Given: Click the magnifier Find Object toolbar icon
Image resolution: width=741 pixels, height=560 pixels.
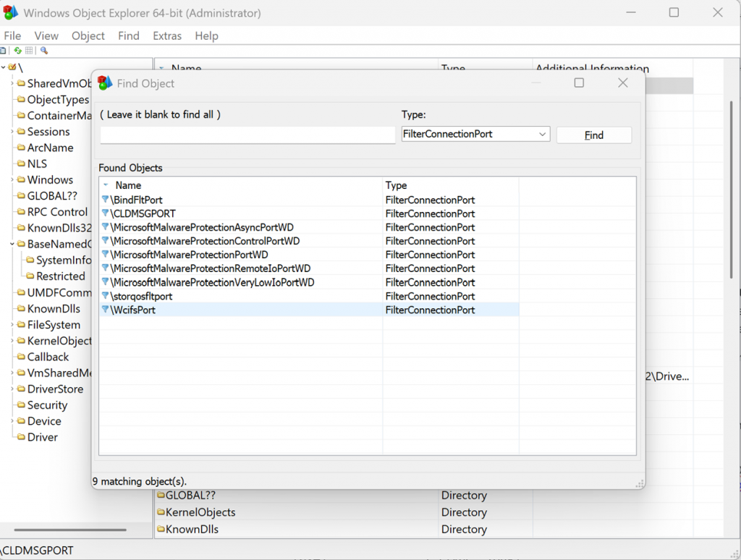Looking at the screenshot, I should click(x=43, y=51).
